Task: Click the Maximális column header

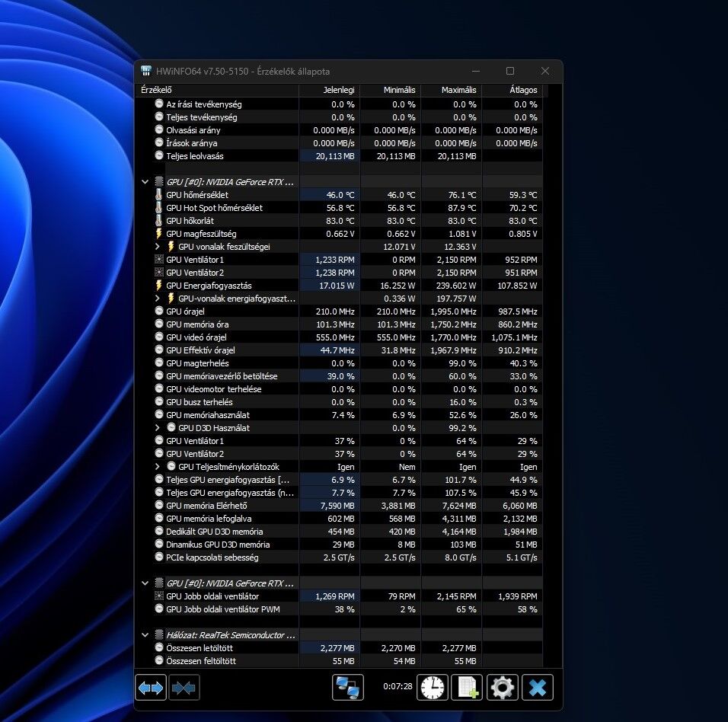Action: (452, 90)
